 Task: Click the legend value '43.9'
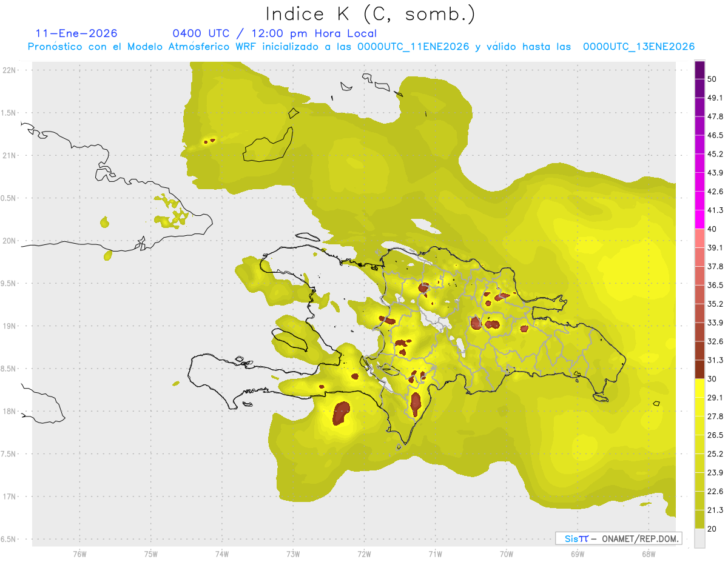click(716, 173)
